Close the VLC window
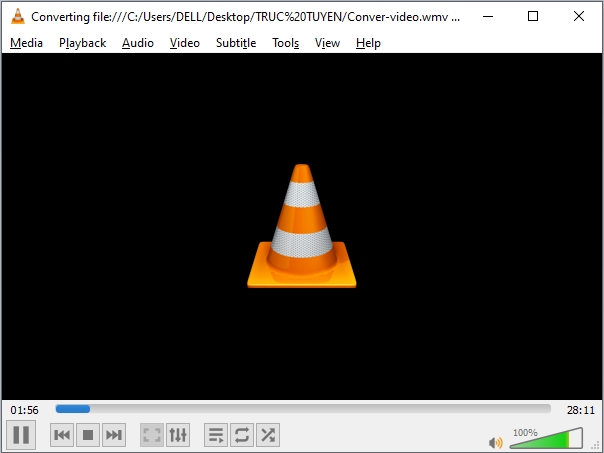Image resolution: width=604 pixels, height=453 pixels. click(579, 17)
